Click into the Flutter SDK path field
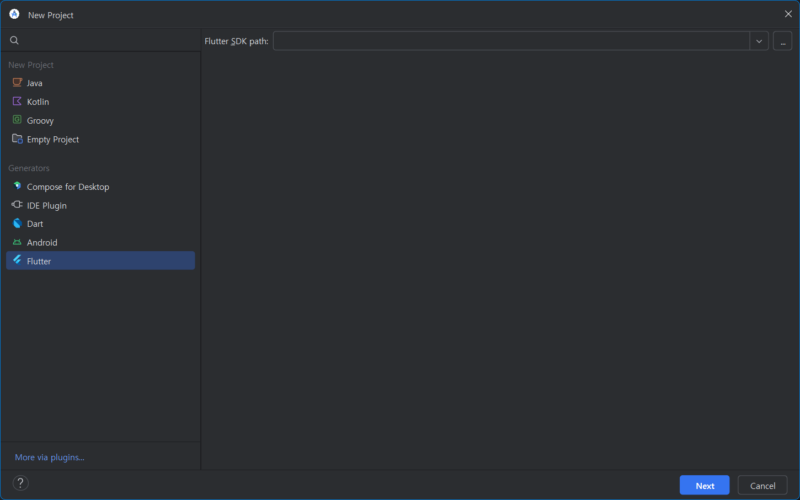Image resolution: width=800 pixels, height=500 pixels. coord(511,41)
